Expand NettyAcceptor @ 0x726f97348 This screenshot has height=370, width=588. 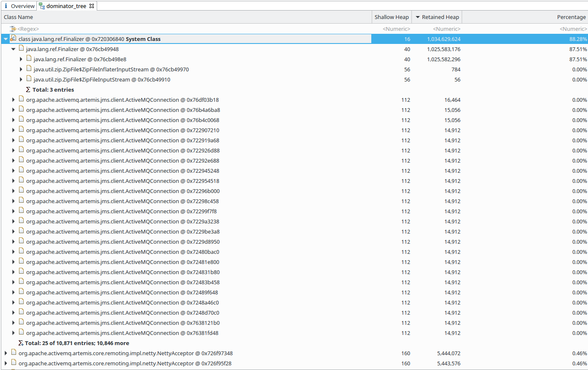pos(5,353)
